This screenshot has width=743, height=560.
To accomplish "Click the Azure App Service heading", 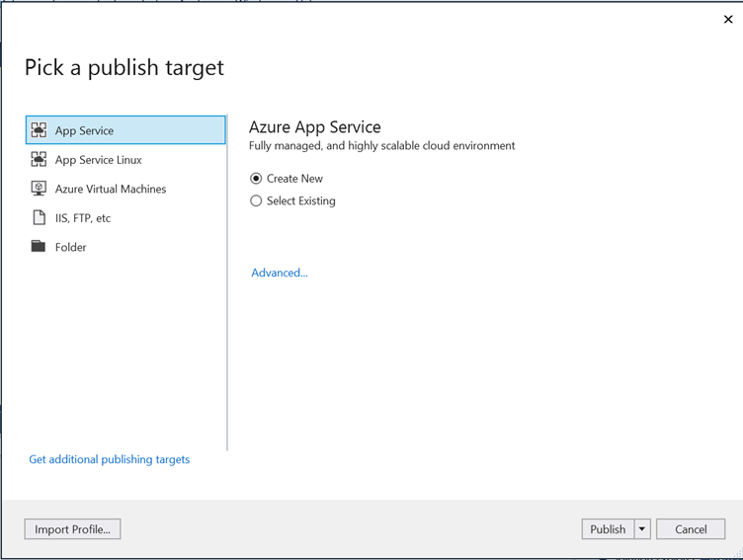I will point(315,127).
